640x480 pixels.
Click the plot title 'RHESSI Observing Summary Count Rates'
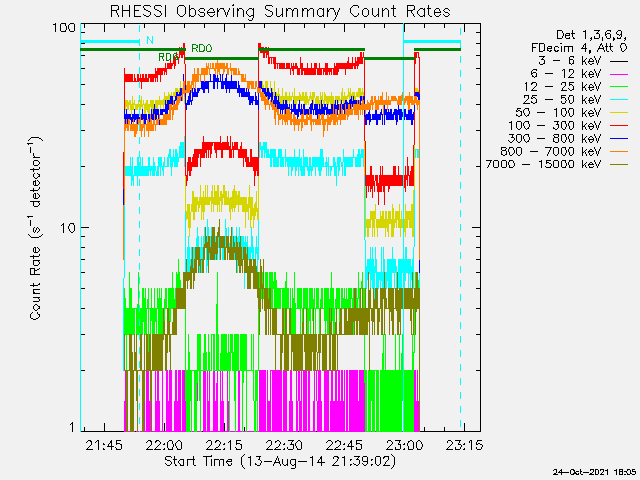(x=280, y=11)
